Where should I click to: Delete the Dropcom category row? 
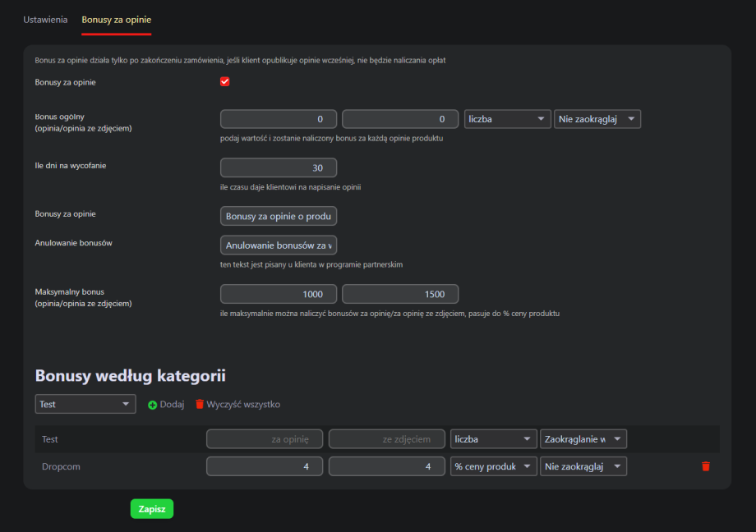(x=705, y=466)
